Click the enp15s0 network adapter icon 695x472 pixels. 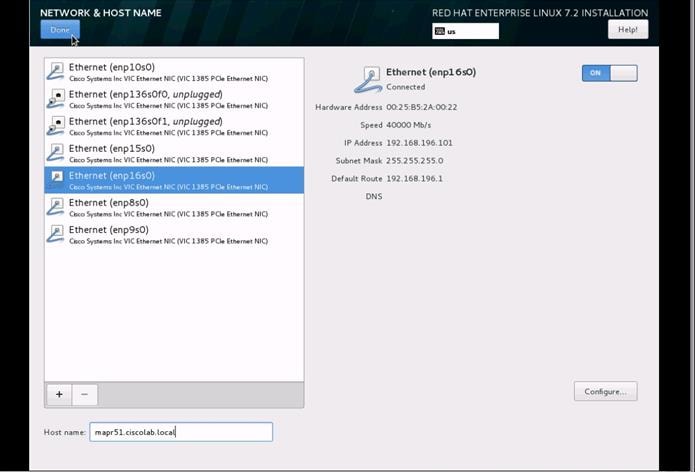[56, 153]
